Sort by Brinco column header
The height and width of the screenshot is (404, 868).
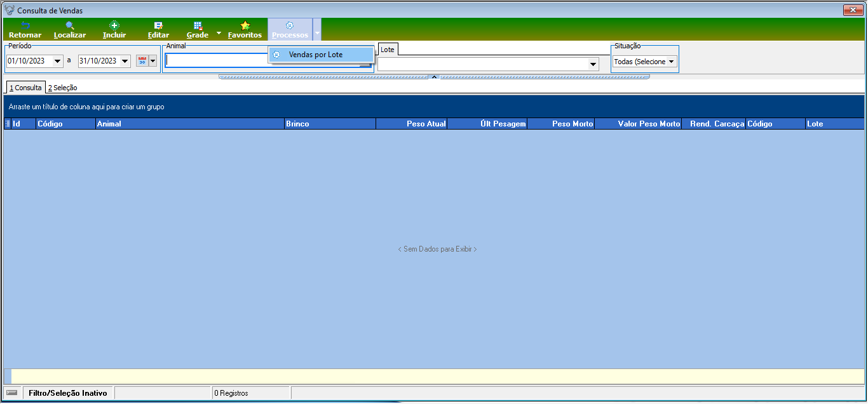pos(330,124)
